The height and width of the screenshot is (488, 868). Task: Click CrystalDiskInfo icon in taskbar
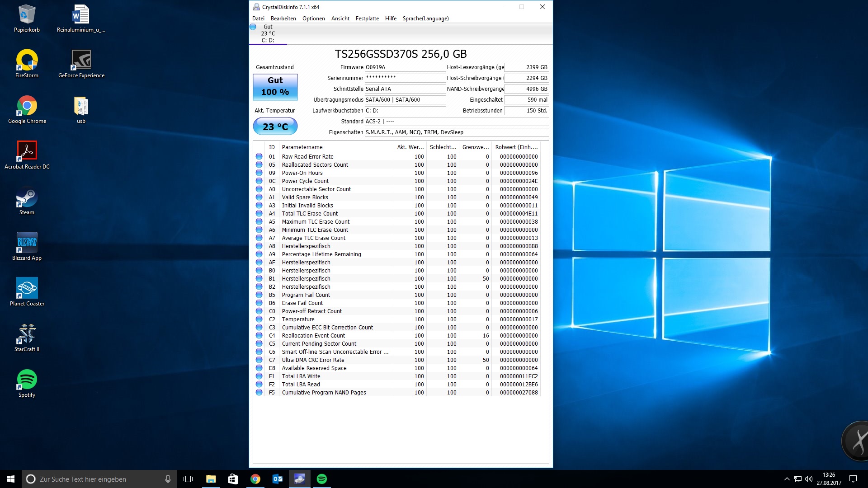[x=299, y=479]
